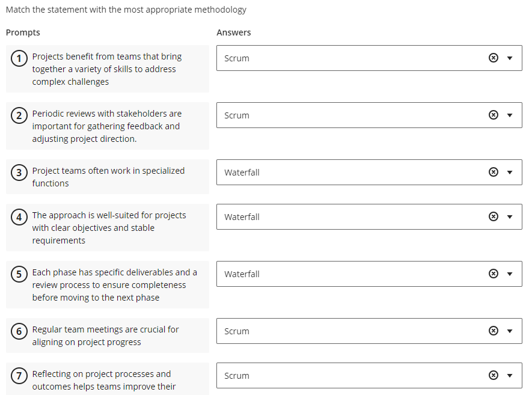
Task: Open the dropdown showing Scrum for prompt 6
Action: pyautogui.click(x=511, y=331)
